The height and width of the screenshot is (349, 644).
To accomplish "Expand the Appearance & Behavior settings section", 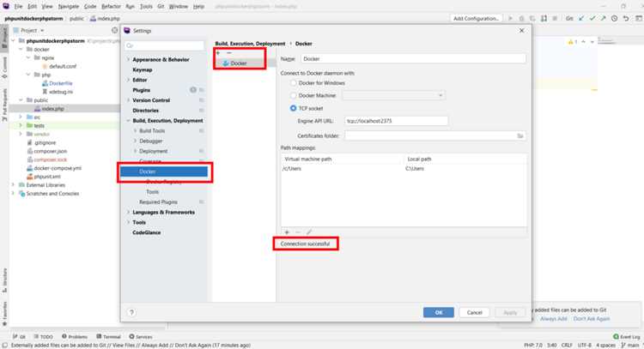I will 128,60.
